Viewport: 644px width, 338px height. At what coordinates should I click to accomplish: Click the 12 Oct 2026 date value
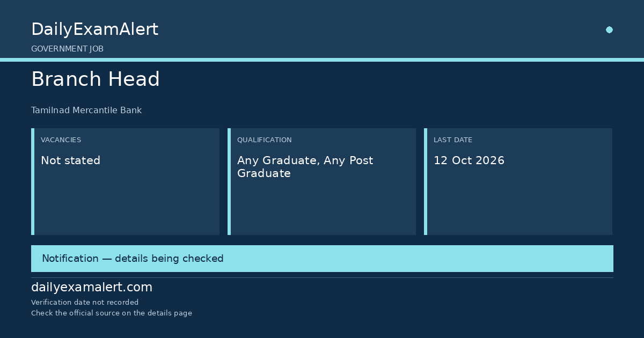tap(469, 160)
